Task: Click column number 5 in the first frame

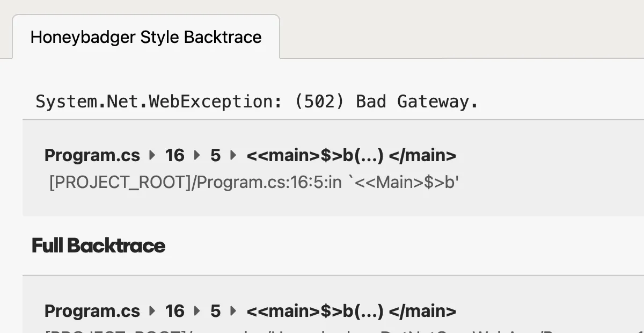Action: tap(215, 156)
